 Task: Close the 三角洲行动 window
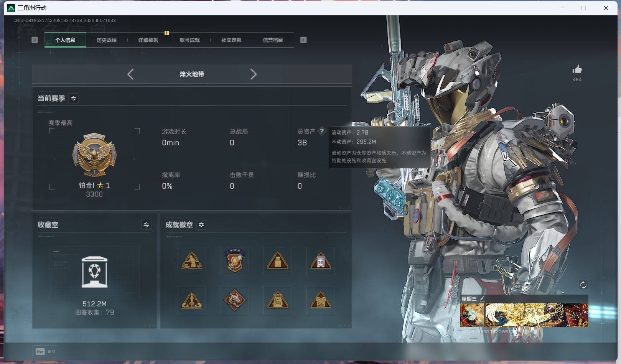point(606,8)
